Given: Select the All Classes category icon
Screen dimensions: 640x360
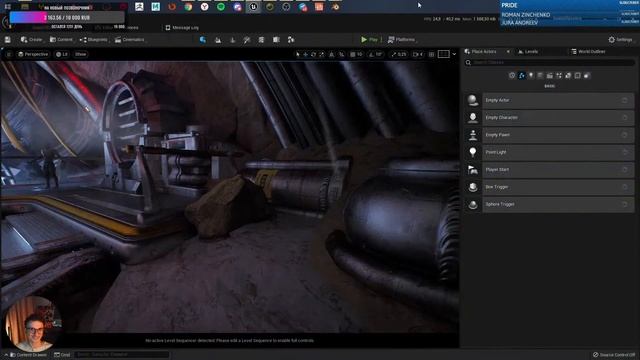Looking at the screenshot, I should pos(587,76).
